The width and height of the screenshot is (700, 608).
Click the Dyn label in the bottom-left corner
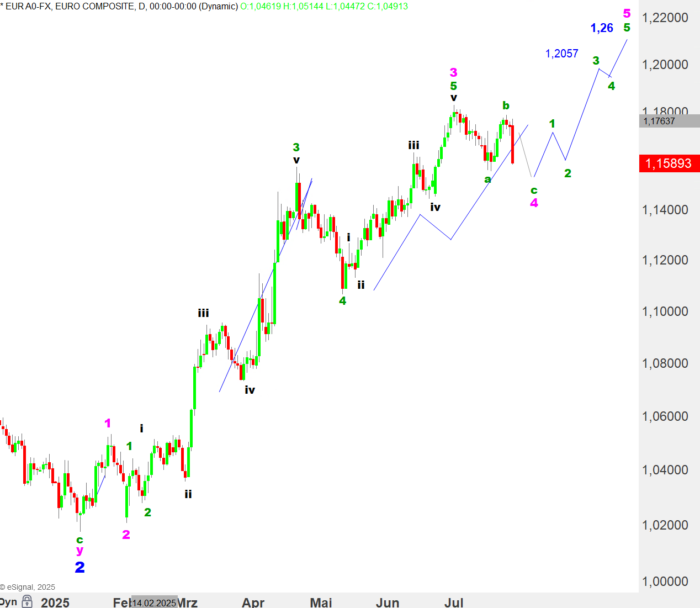pos(8,601)
